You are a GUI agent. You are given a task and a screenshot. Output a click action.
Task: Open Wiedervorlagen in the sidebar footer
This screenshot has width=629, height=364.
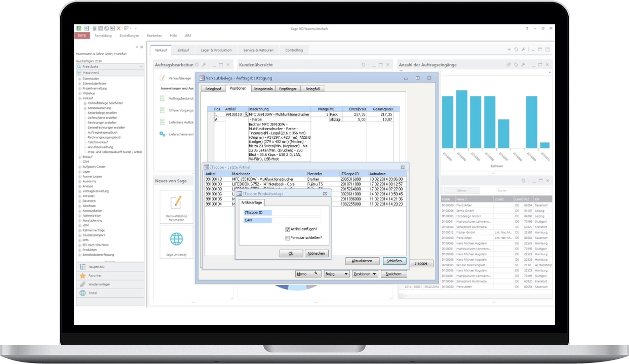[x=110, y=284]
